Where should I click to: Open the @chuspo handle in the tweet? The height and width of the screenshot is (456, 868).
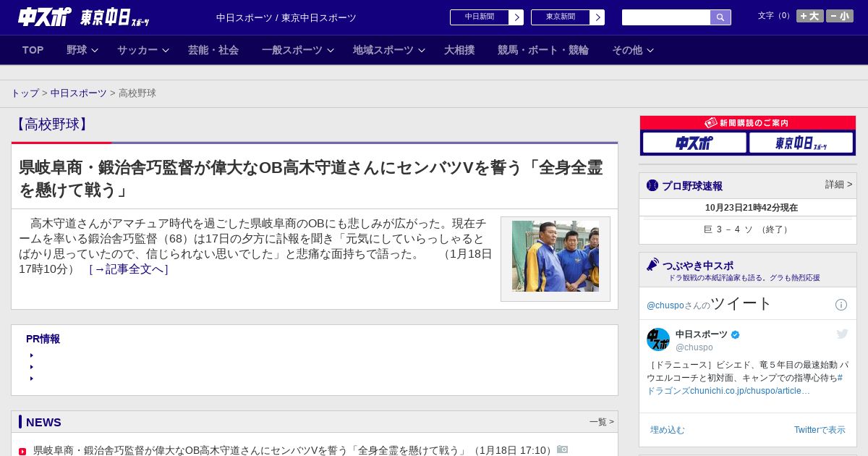[694, 347]
